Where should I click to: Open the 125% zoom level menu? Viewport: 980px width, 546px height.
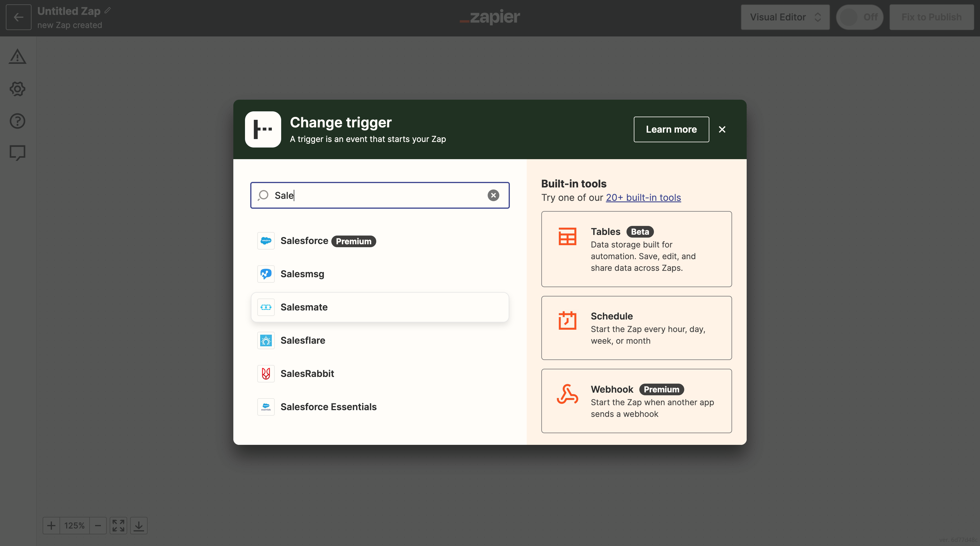pos(75,526)
